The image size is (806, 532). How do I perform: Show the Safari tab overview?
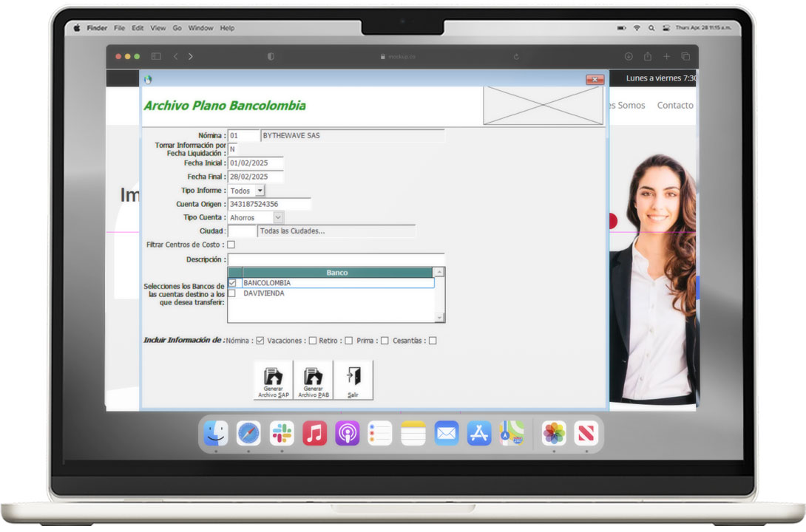pyautogui.click(x=685, y=56)
